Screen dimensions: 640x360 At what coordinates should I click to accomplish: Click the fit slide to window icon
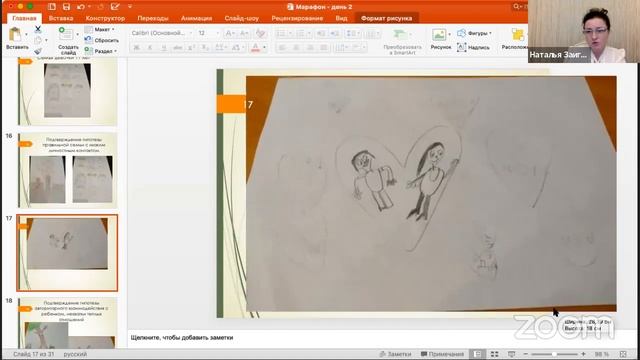click(623, 354)
